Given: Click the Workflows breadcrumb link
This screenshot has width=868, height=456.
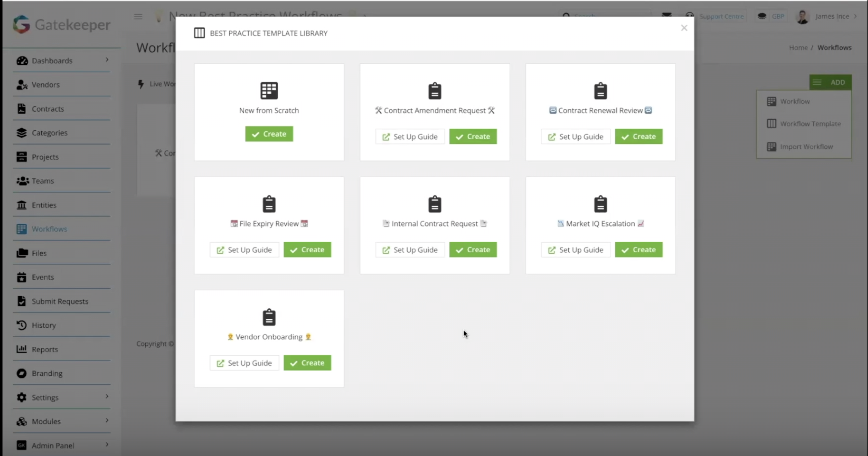Looking at the screenshot, I should click(834, 47).
